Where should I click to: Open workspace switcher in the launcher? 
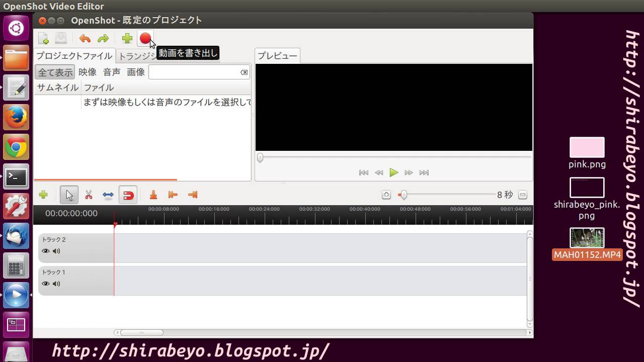pos(16,325)
